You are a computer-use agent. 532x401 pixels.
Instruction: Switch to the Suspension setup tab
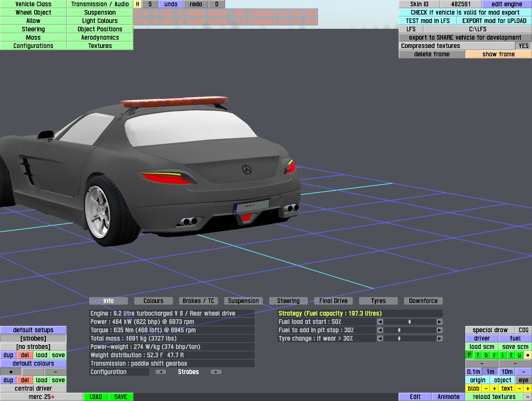(243, 301)
